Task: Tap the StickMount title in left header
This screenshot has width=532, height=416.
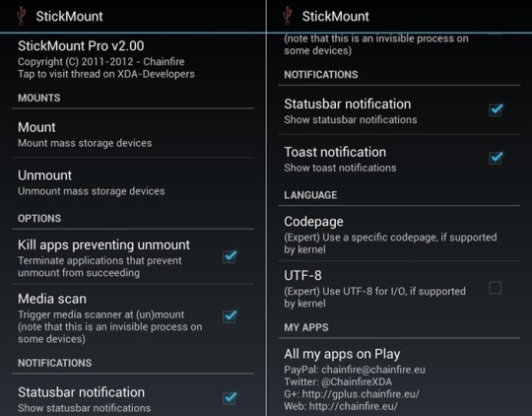Action: [69, 17]
